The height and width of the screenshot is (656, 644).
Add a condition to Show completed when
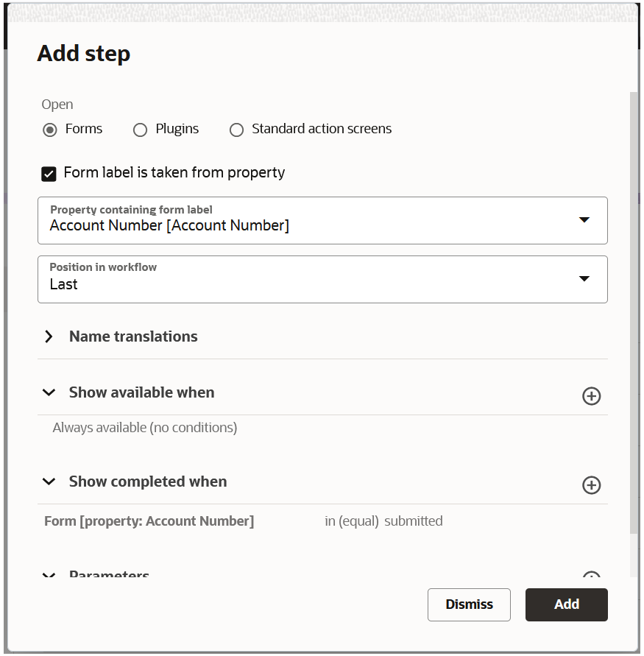(x=591, y=485)
